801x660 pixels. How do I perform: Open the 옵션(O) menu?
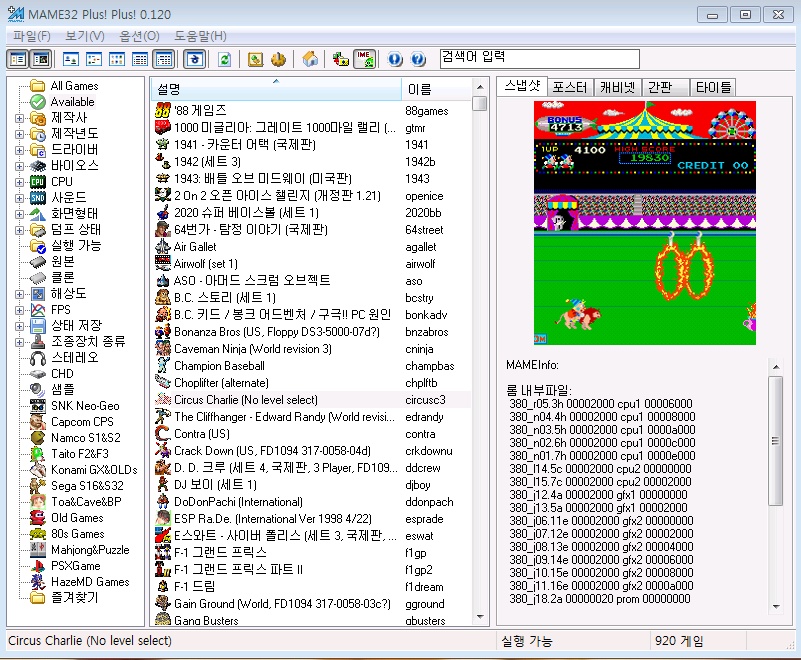(139, 36)
